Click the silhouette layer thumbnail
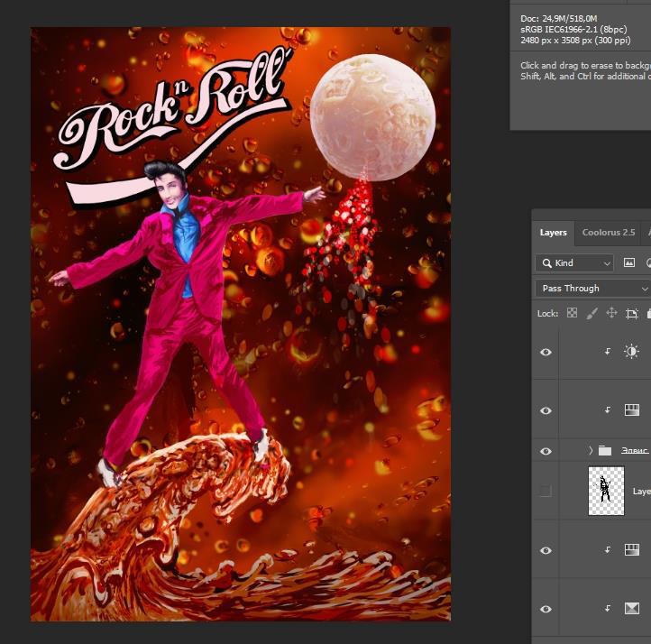Viewport: 651px width, 644px height. coord(606,491)
